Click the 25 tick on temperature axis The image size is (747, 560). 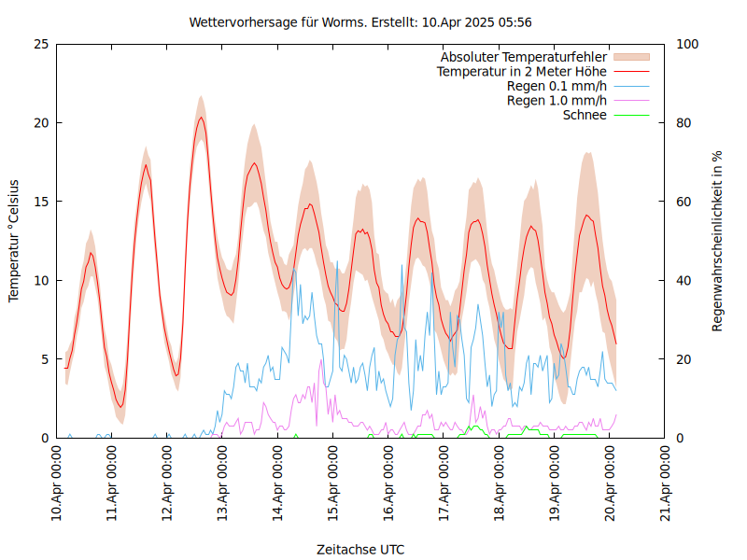point(40,44)
